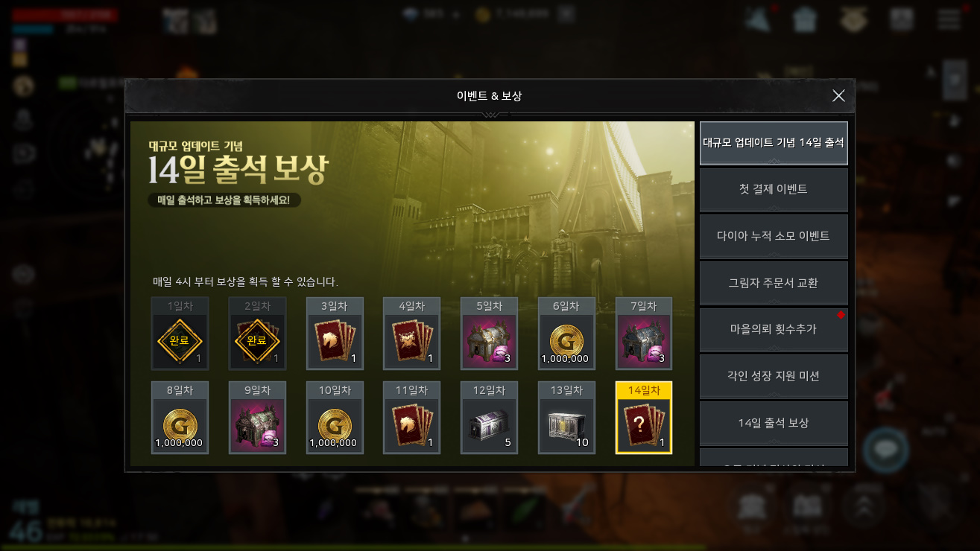
Task: Open the hamburger main menu icon
Action: pos(949,19)
